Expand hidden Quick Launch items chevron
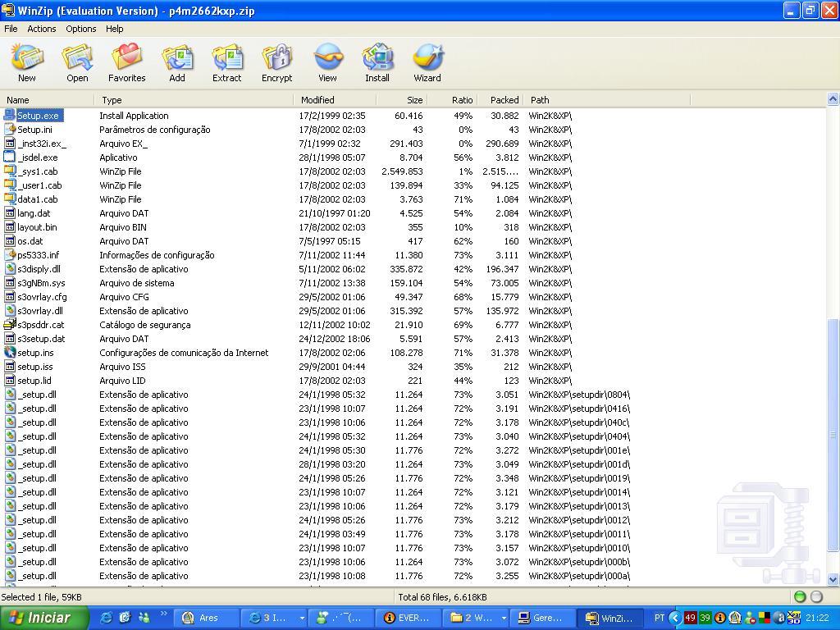Screen dimensions: 840x630 point(163,614)
